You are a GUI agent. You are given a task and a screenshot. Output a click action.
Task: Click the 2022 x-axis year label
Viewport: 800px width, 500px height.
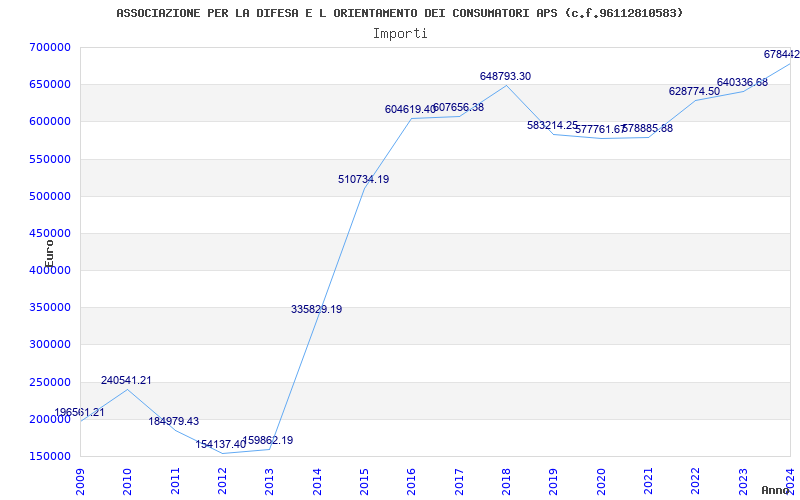(x=696, y=482)
